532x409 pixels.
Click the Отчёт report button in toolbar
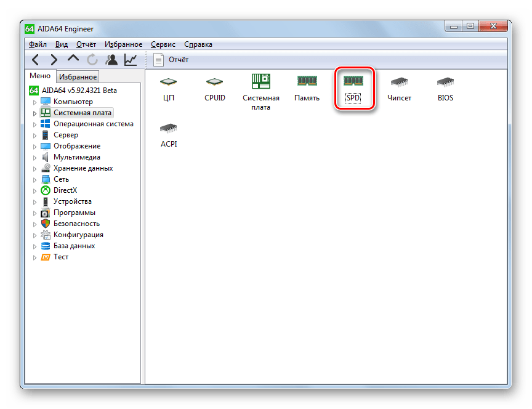(x=171, y=60)
